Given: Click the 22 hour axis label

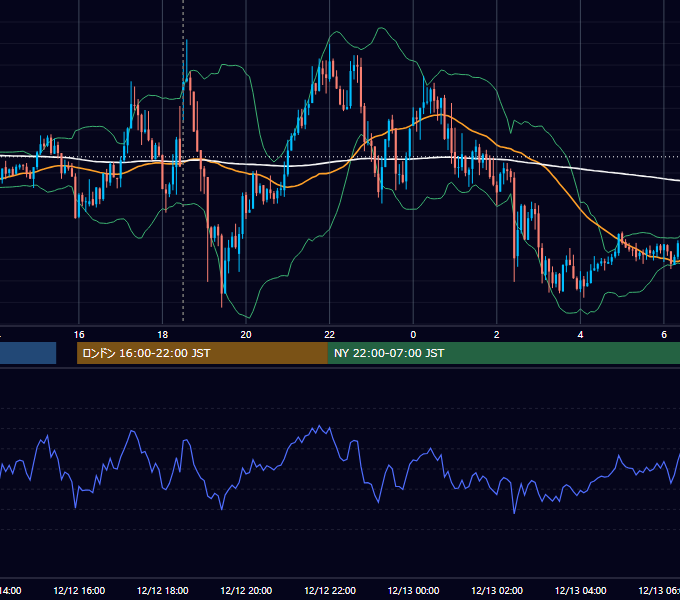Looking at the screenshot, I should (x=330, y=335).
